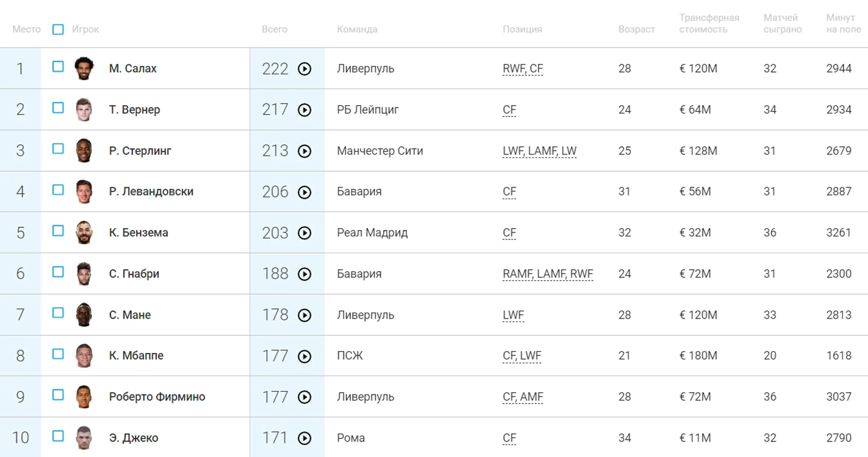Screen dimensions: 868x457
Task: Sort by Возраст column header
Action: click(636, 29)
